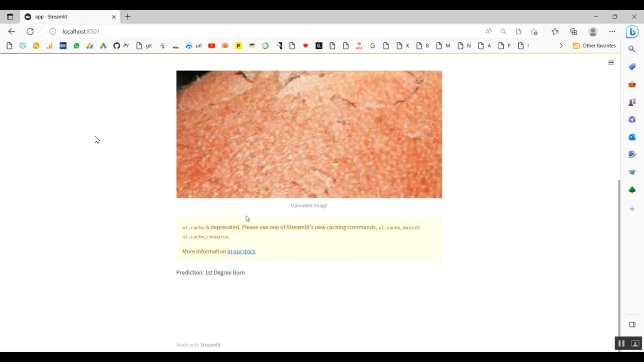Viewport: 644px width, 362px height.
Task: Open the Outlook icon in sidebar
Action: tap(632, 137)
